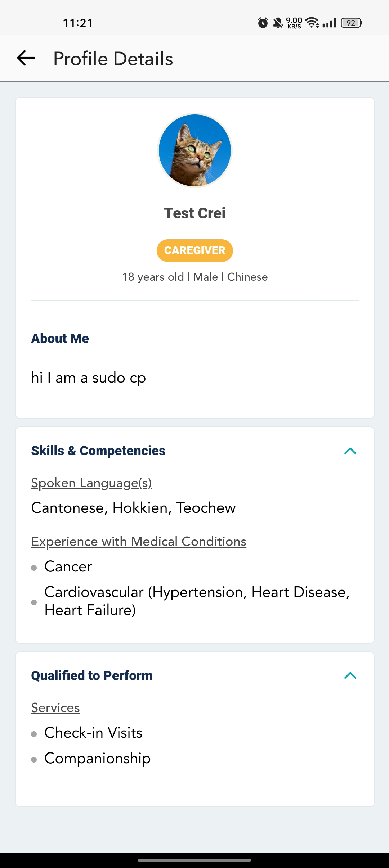389x868 pixels.
Task: Tap the back arrow icon
Action: pyautogui.click(x=26, y=58)
